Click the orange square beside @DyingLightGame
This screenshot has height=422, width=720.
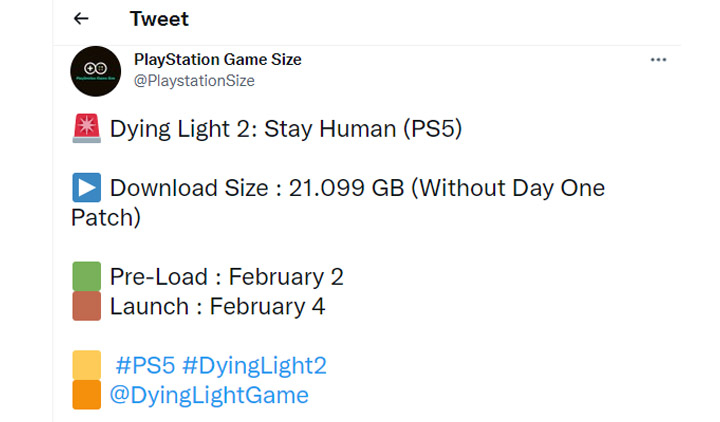(87, 395)
